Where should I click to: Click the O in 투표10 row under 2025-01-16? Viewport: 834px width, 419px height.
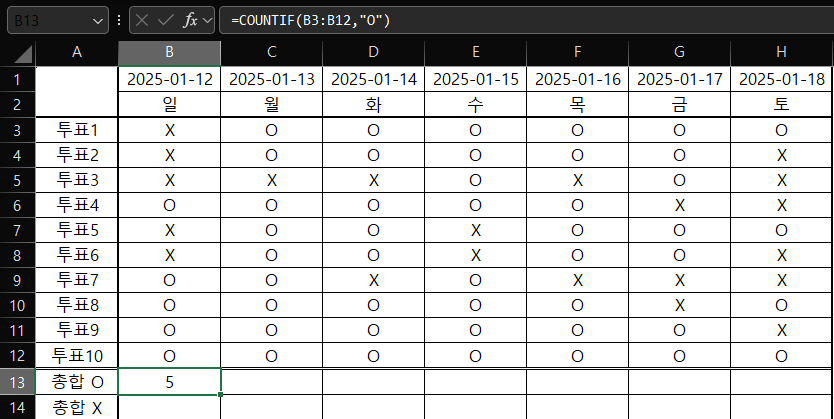point(578,355)
